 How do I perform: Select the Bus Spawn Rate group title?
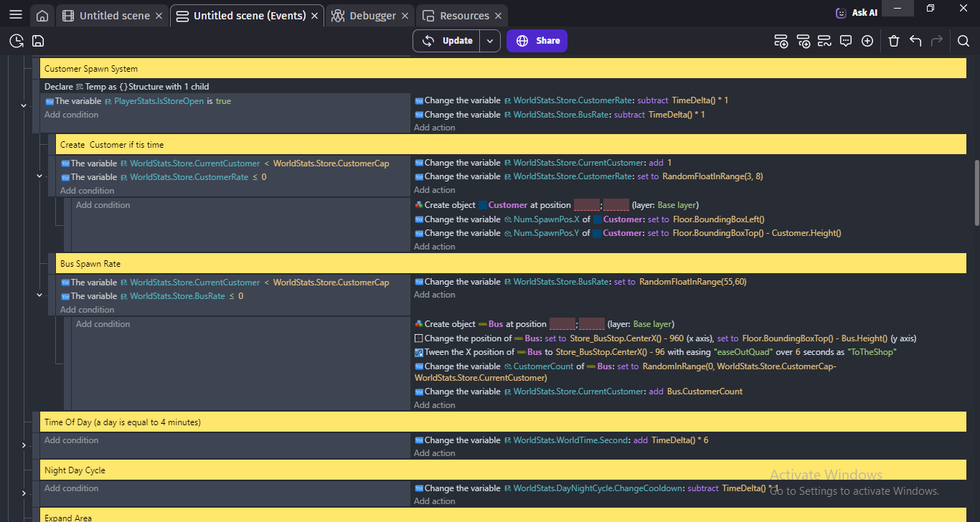[90, 264]
